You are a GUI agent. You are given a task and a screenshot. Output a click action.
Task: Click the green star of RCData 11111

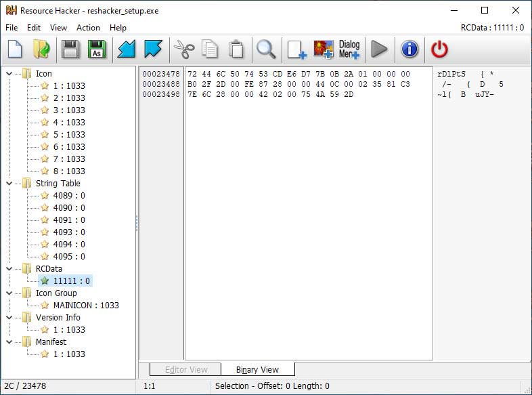tap(45, 281)
